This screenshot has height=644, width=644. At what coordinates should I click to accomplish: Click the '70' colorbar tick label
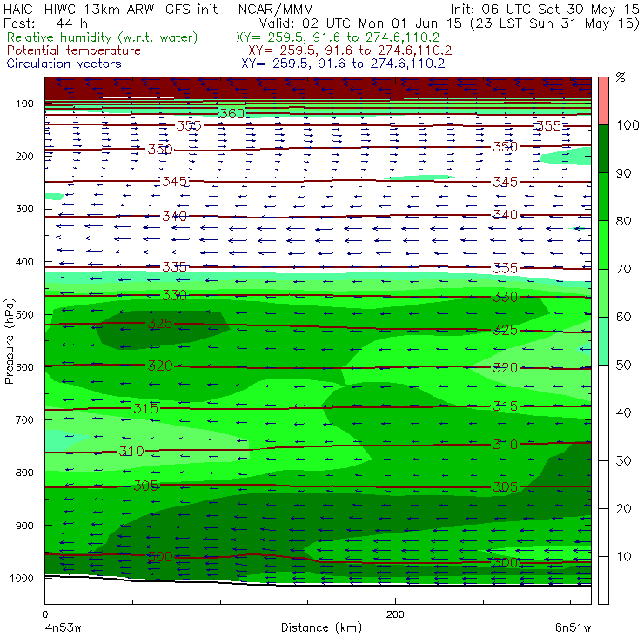623,269
